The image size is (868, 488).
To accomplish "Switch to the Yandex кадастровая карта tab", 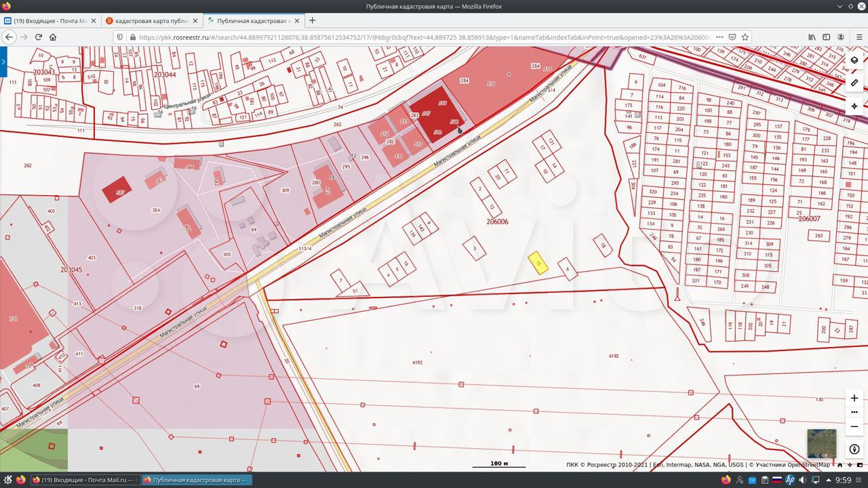I will [152, 20].
